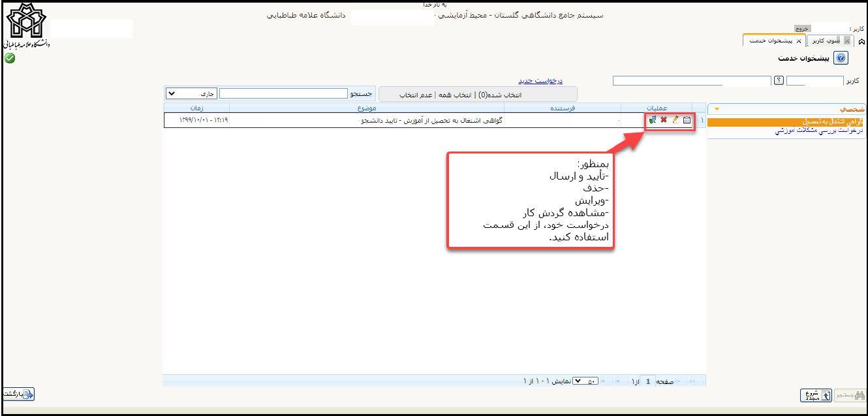Click the زمان column header

(x=196, y=108)
